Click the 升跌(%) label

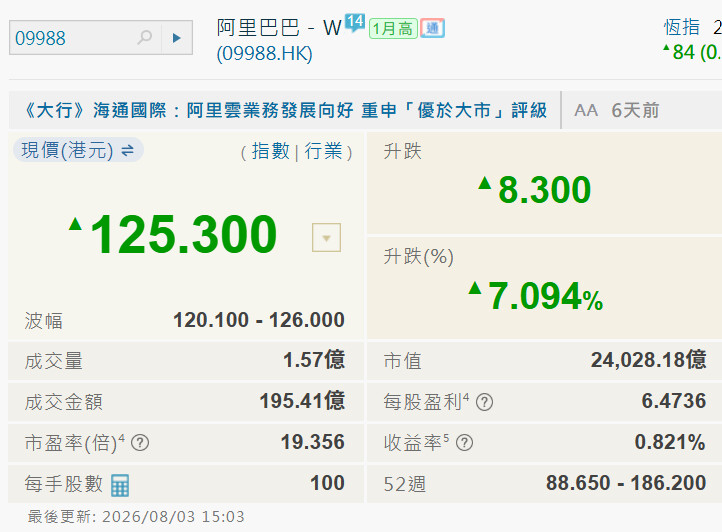tap(419, 257)
